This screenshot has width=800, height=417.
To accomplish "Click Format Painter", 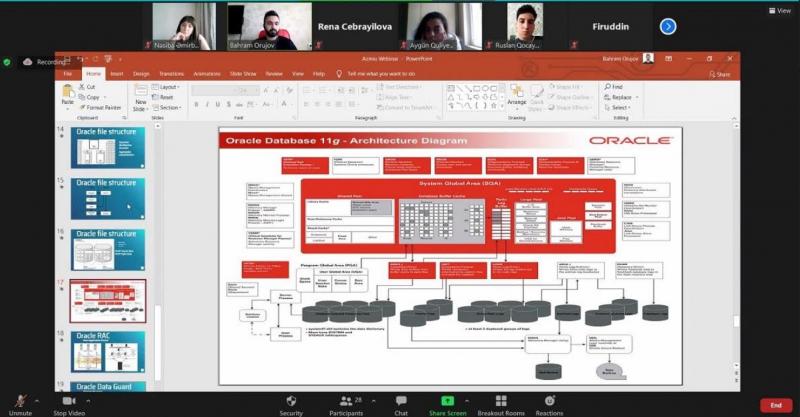I will [101, 108].
